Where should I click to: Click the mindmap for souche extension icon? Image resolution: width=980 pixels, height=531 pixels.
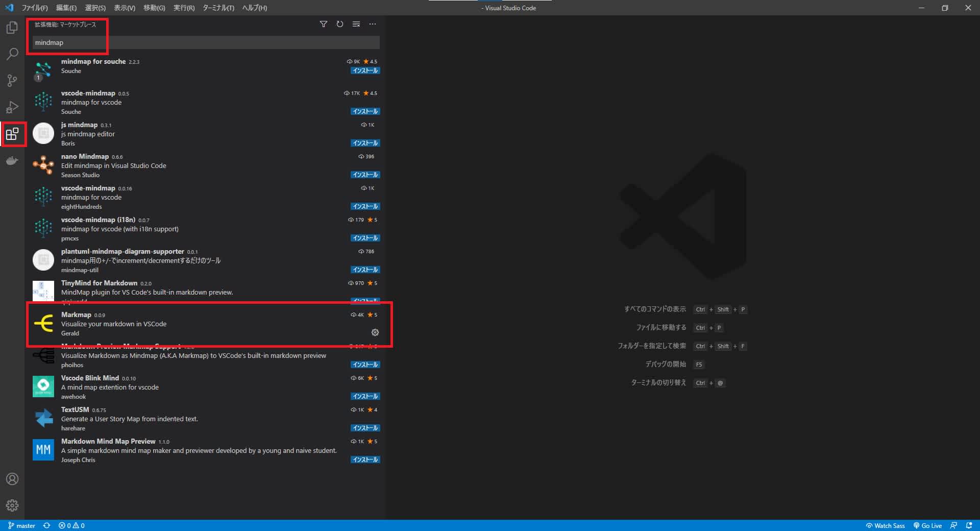[43, 69]
